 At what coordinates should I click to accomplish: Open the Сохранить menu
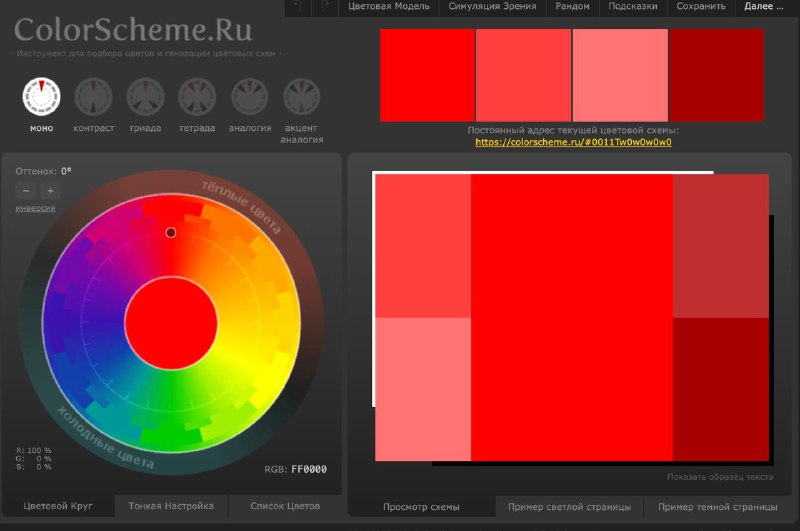701,7
